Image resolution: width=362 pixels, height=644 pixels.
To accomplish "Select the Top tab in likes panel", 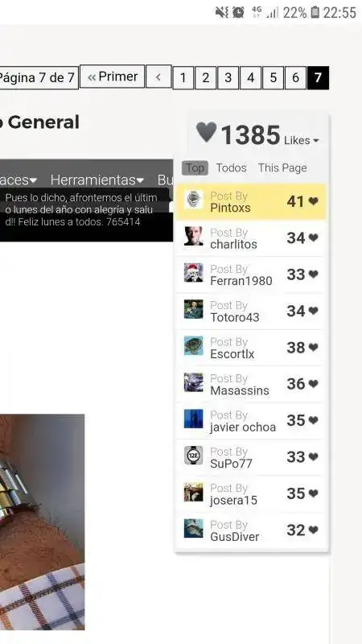I will [195, 168].
